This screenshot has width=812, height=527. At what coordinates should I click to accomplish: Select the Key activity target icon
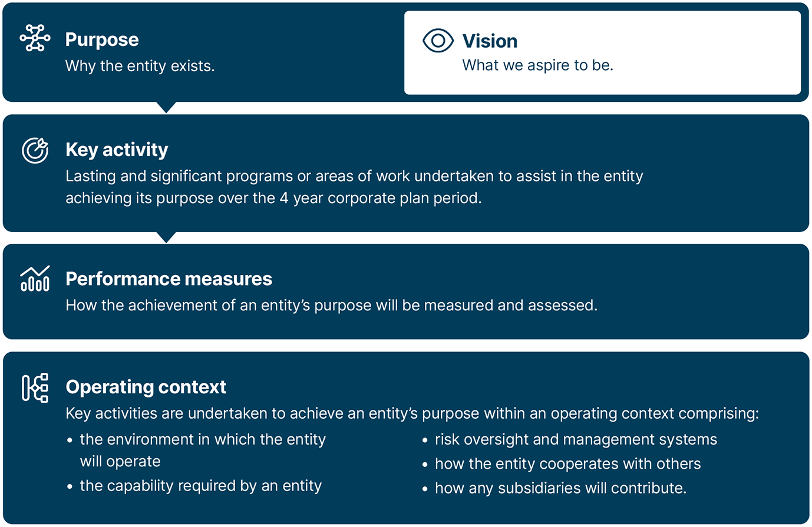(x=35, y=150)
